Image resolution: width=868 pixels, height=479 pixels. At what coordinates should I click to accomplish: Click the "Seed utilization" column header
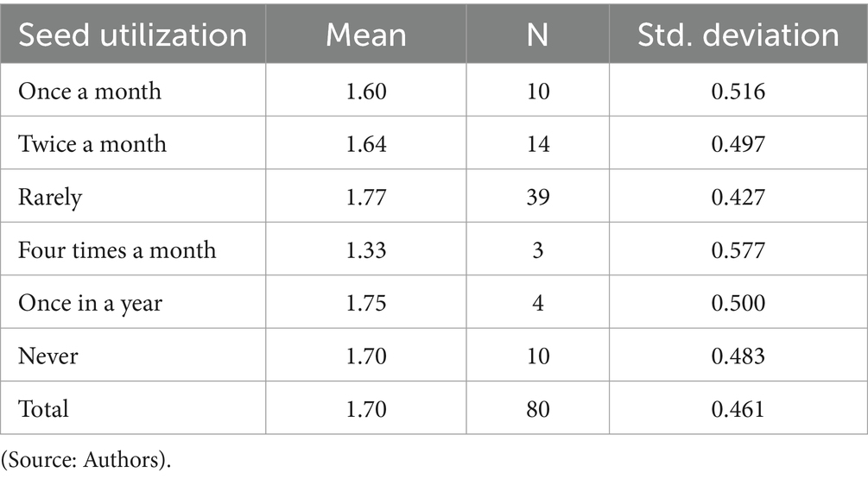click(133, 35)
